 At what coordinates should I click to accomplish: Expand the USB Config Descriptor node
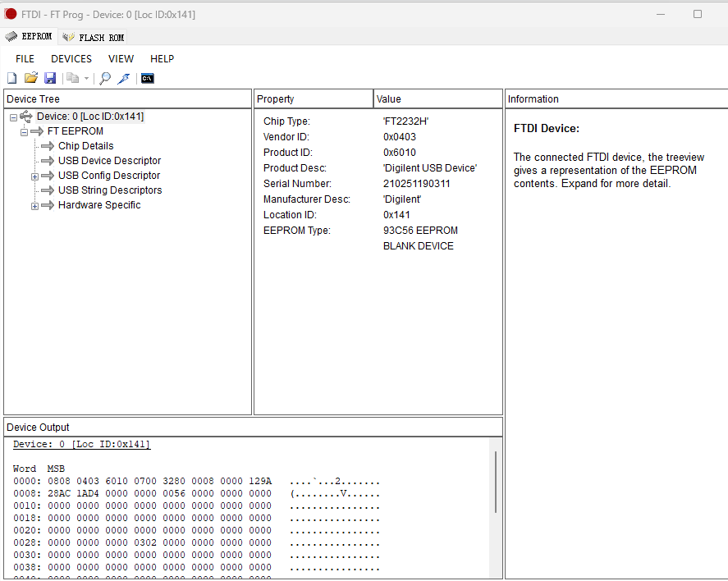pyautogui.click(x=34, y=176)
